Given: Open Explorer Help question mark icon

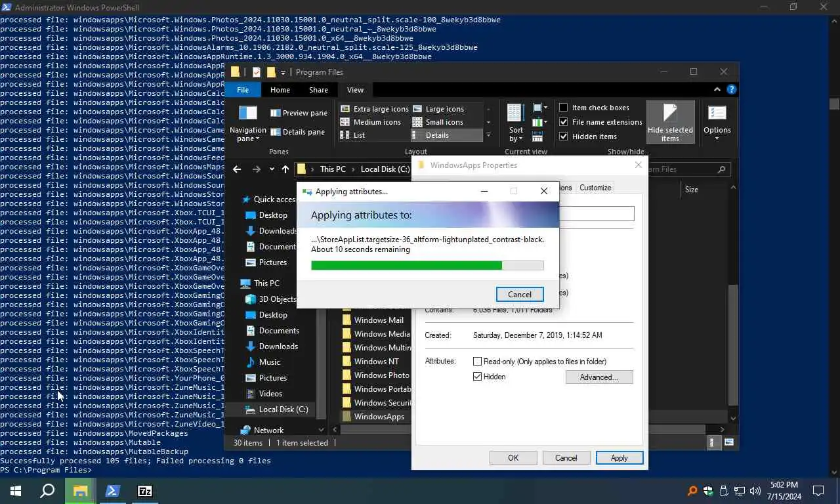Looking at the screenshot, I should click(732, 90).
